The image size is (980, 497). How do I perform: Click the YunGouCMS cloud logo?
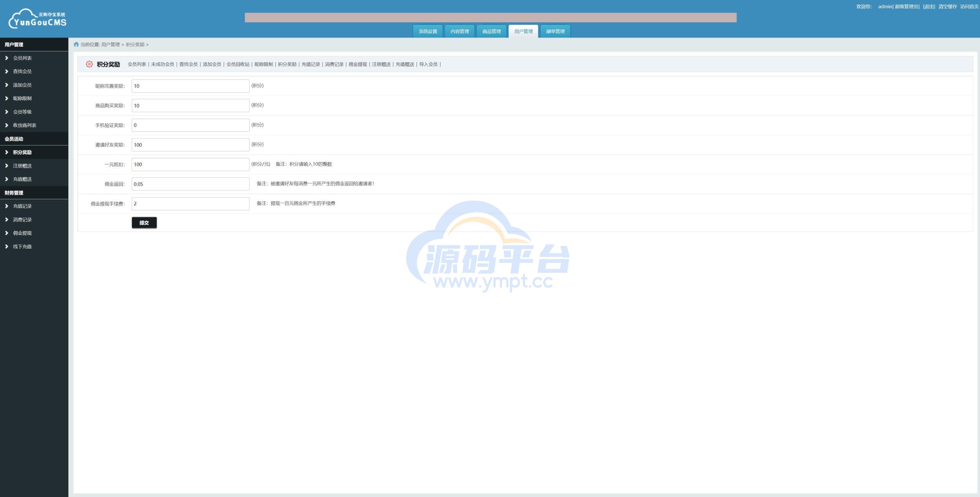click(x=38, y=19)
